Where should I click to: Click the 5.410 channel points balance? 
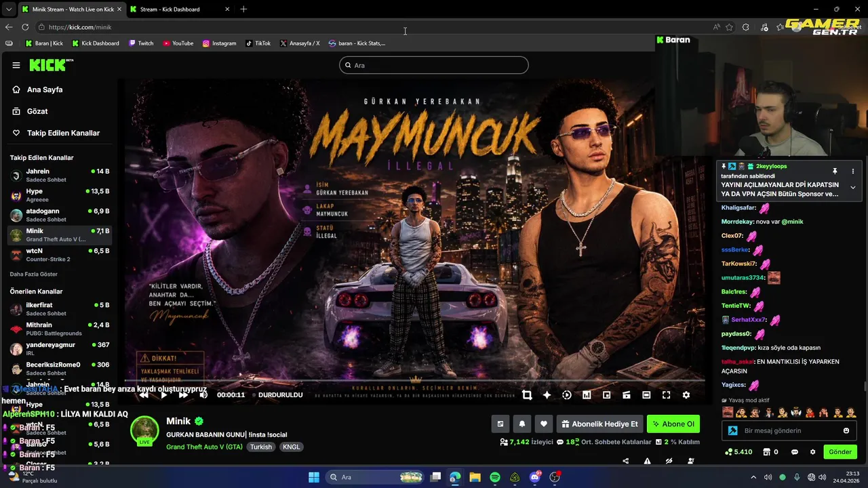pos(738,452)
